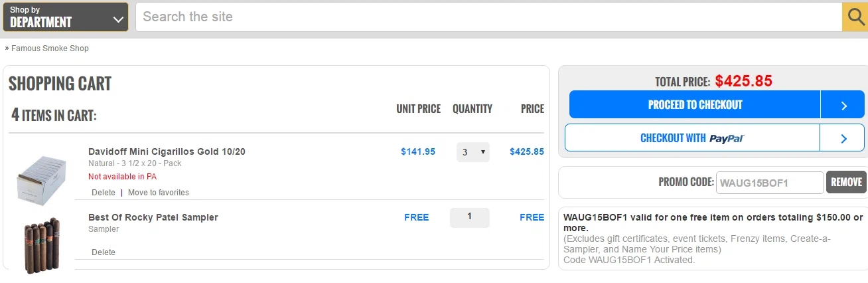The image size is (868, 283).
Task: Click the arrow beside Checkout with PayPal
Action: click(843, 138)
